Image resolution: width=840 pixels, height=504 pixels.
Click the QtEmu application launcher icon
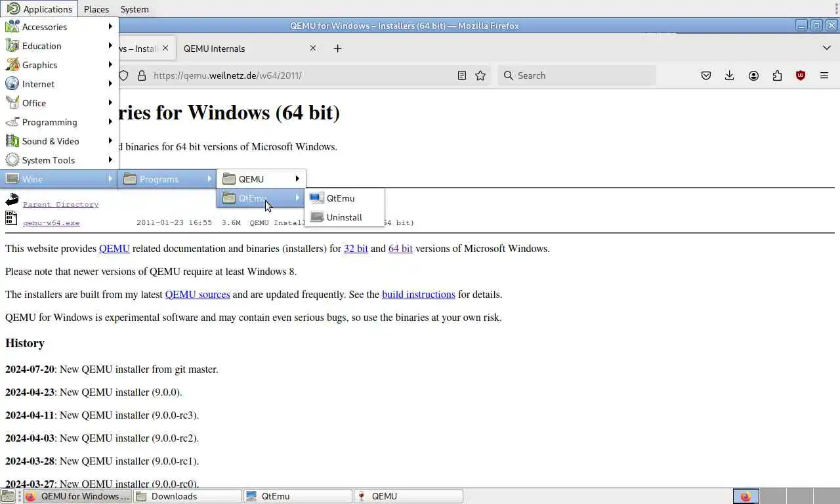coord(317,198)
